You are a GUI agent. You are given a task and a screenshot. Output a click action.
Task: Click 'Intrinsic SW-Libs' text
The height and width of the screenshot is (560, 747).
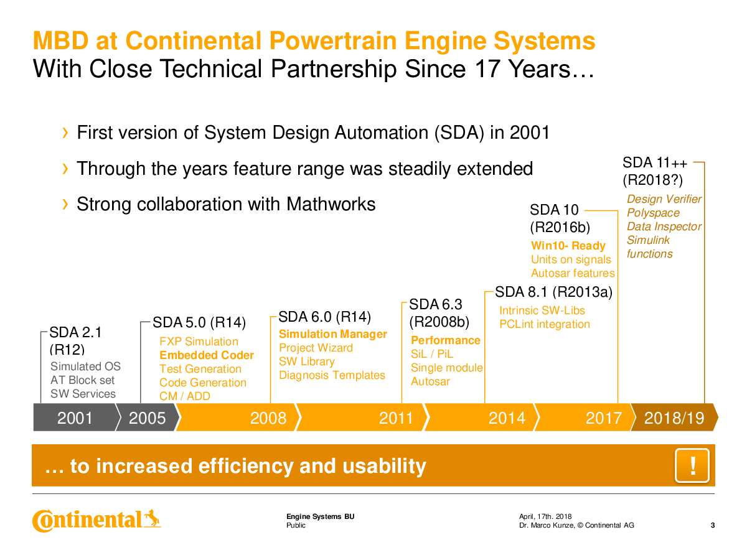(542, 310)
